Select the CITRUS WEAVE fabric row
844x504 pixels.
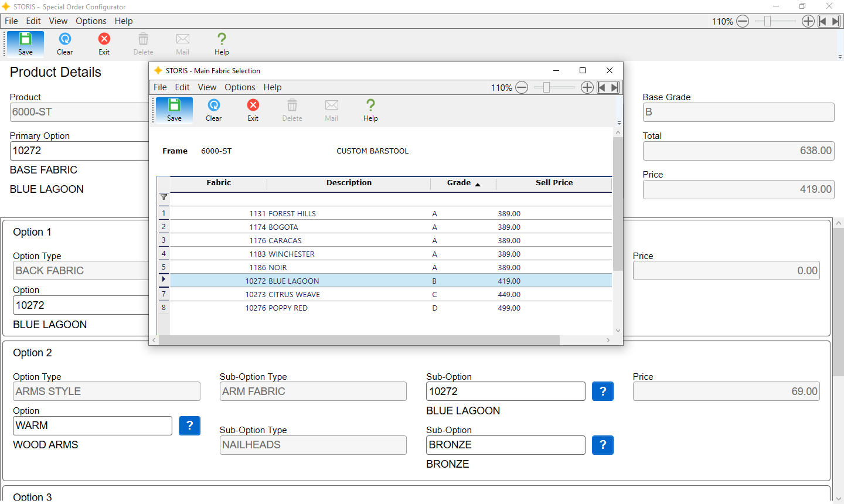(x=352, y=294)
